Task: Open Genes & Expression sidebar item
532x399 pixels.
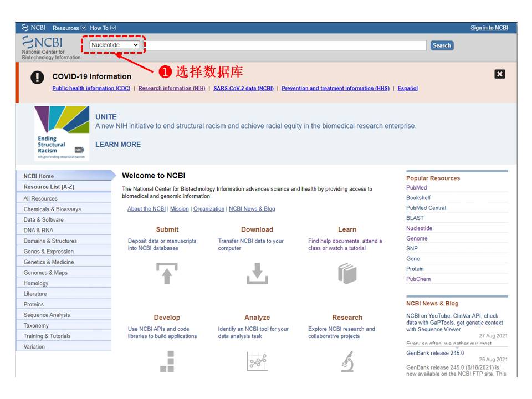Action: tap(48, 252)
